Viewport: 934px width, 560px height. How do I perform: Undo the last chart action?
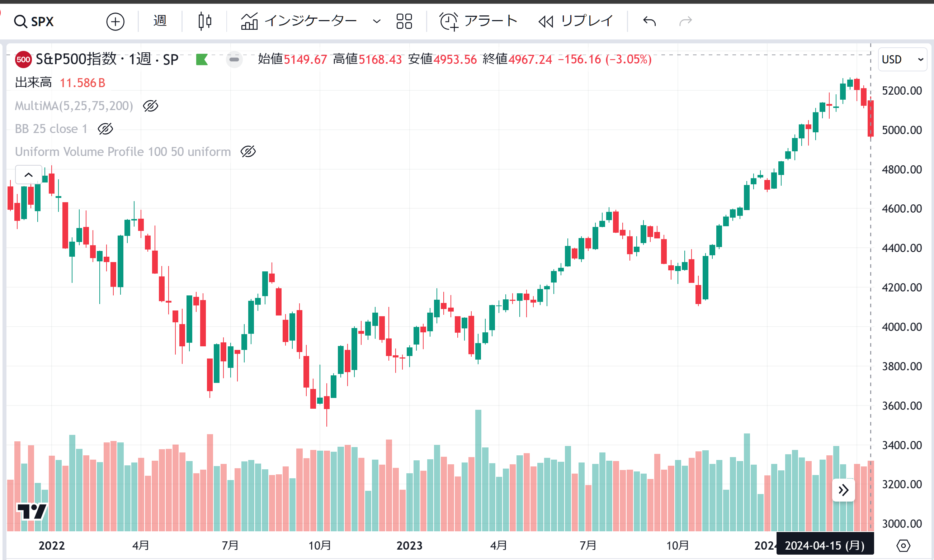649,21
